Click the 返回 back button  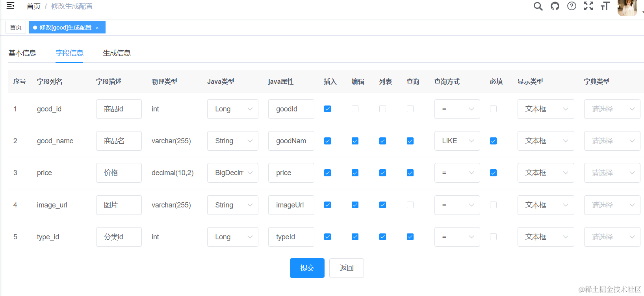346,268
